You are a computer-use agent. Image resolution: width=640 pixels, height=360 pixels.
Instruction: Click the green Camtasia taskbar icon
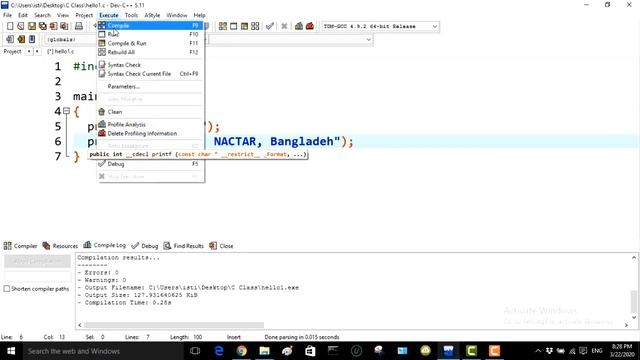(471, 351)
